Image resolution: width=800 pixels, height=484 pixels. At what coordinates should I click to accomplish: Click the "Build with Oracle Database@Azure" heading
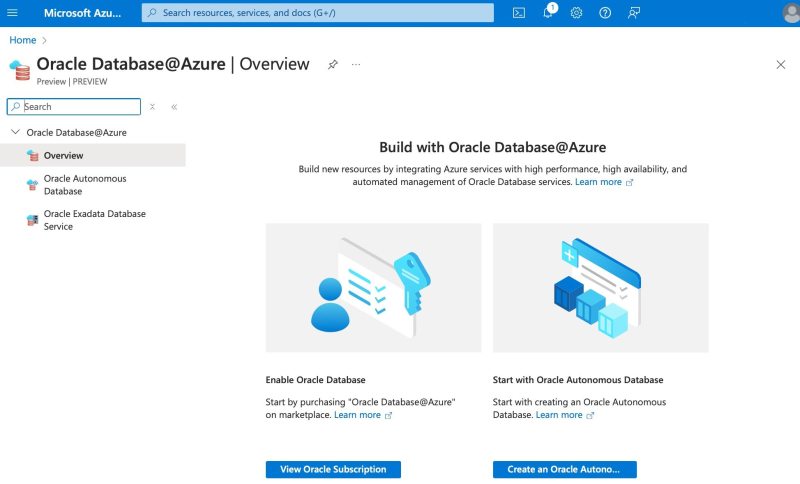492,147
